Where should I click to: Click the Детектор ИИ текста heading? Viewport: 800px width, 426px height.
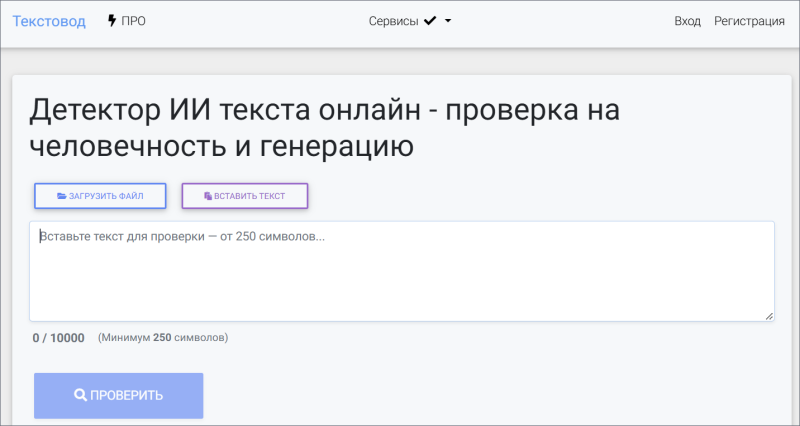pyautogui.click(x=324, y=128)
